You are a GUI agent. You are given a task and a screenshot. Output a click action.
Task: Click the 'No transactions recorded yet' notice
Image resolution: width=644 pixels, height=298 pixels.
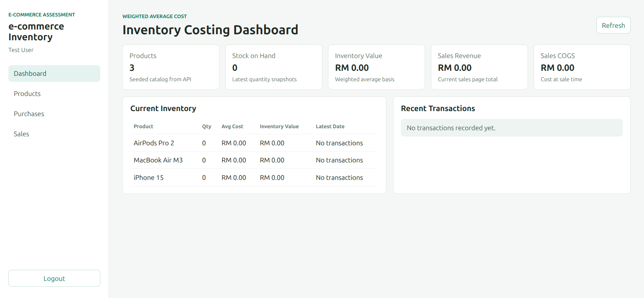click(x=512, y=128)
